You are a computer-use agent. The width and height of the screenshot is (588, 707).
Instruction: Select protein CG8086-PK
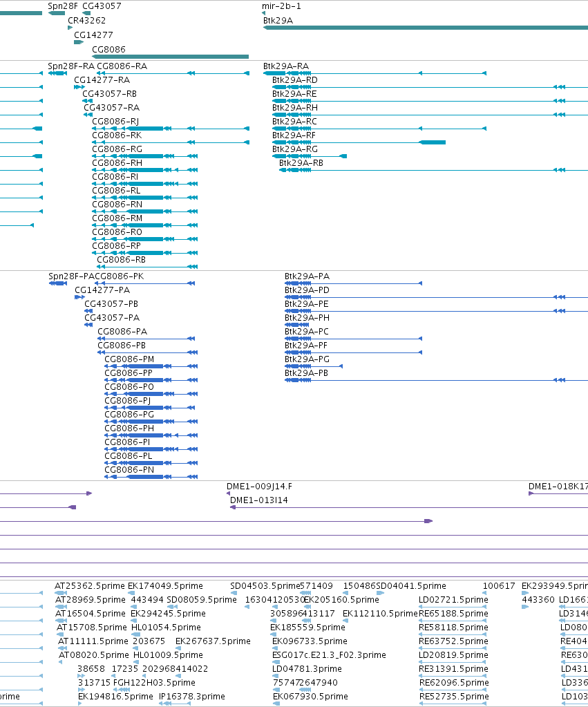[120, 276]
